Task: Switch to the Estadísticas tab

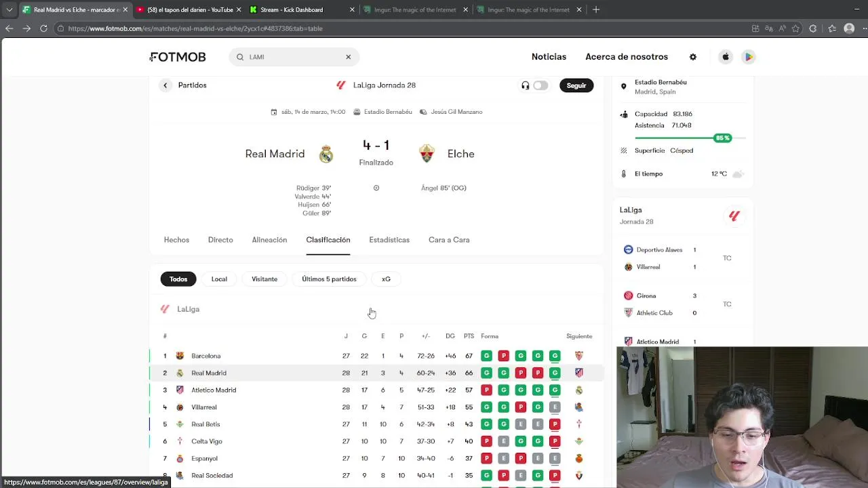Action: point(389,240)
